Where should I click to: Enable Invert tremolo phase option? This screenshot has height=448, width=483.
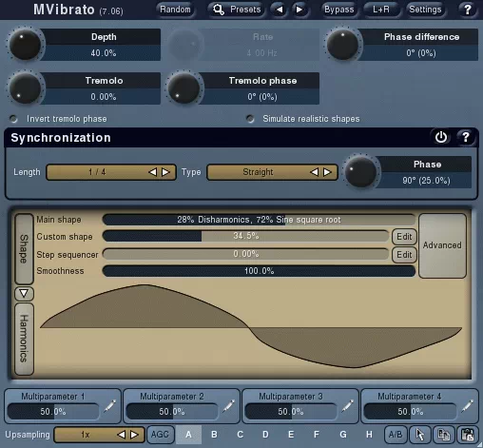click(13, 119)
